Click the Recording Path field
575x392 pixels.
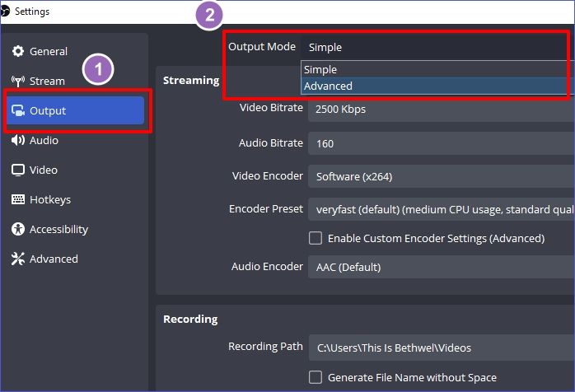click(x=442, y=348)
